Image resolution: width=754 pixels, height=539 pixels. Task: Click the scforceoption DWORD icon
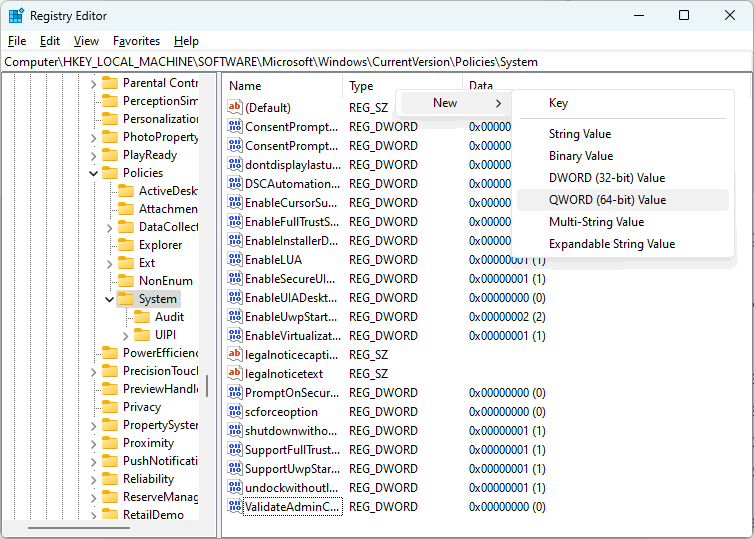(x=235, y=412)
